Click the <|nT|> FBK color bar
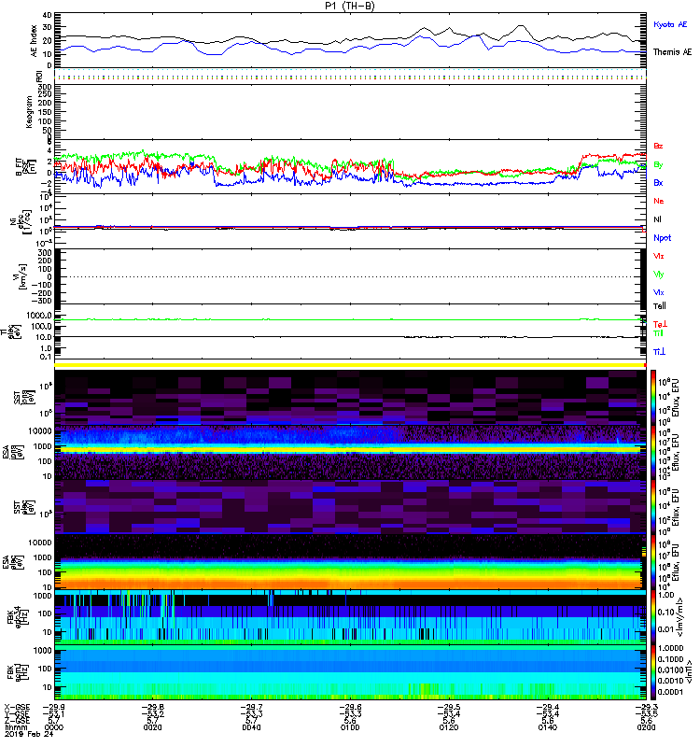Image resolution: width=700 pixels, height=747 pixels. tap(653, 672)
